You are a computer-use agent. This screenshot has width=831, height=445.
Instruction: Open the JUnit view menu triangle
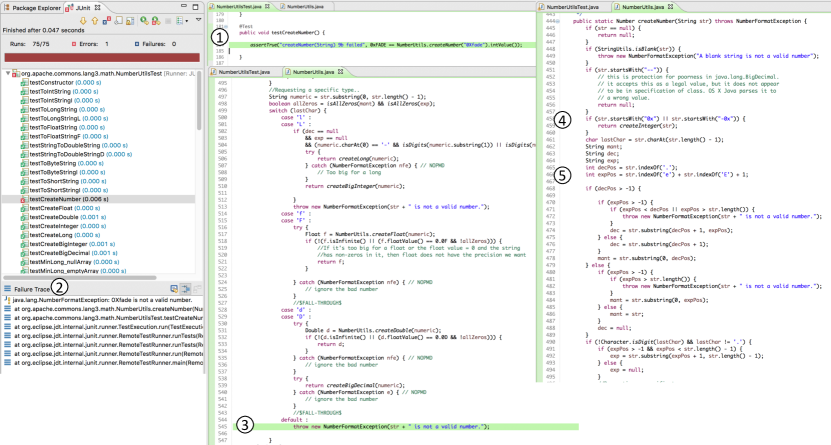tap(198, 19)
